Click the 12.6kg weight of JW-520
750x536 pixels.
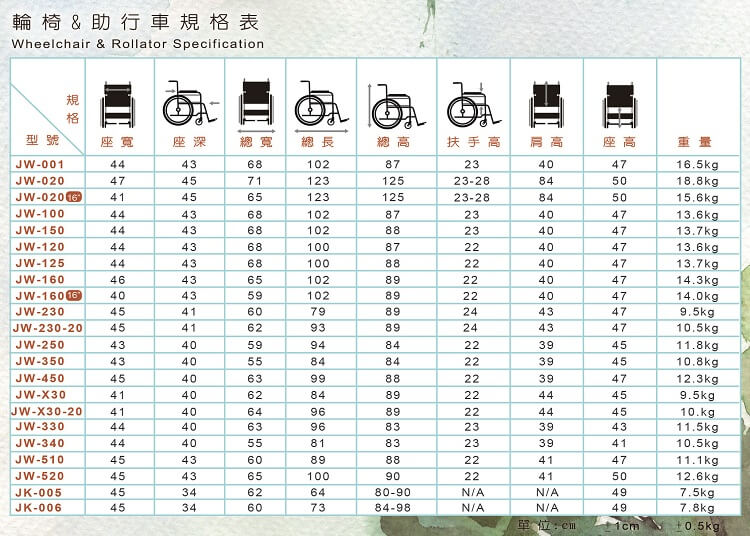tap(697, 477)
